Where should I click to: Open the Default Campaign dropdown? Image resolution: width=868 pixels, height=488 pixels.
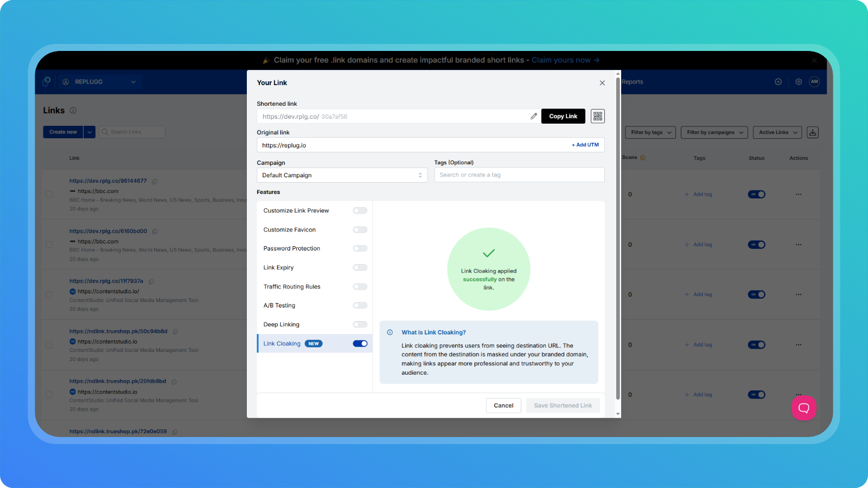342,175
